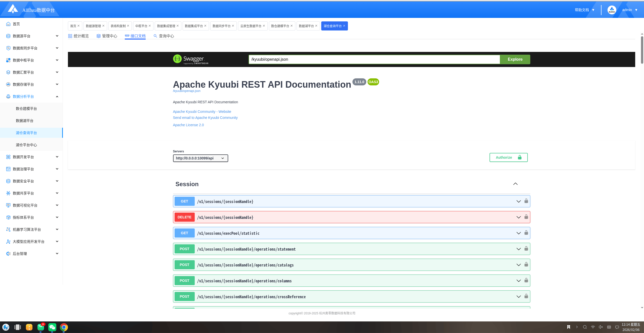Viewport: 644px width, 333px height.
Task: Collapse the Session section
Action: pyautogui.click(x=515, y=184)
